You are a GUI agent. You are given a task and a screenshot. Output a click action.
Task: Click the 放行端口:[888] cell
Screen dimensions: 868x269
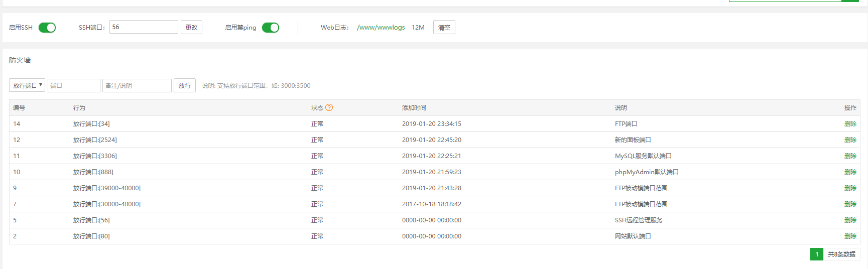pyautogui.click(x=93, y=172)
